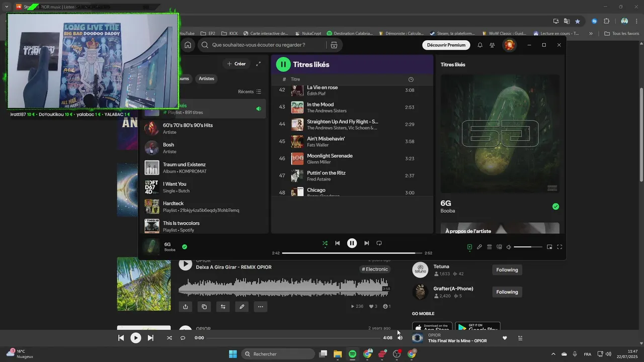The height and width of the screenshot is (362, 644).
Task: Open the Windows Start menu
Action: pyautogui.click(x=233, y=354)
